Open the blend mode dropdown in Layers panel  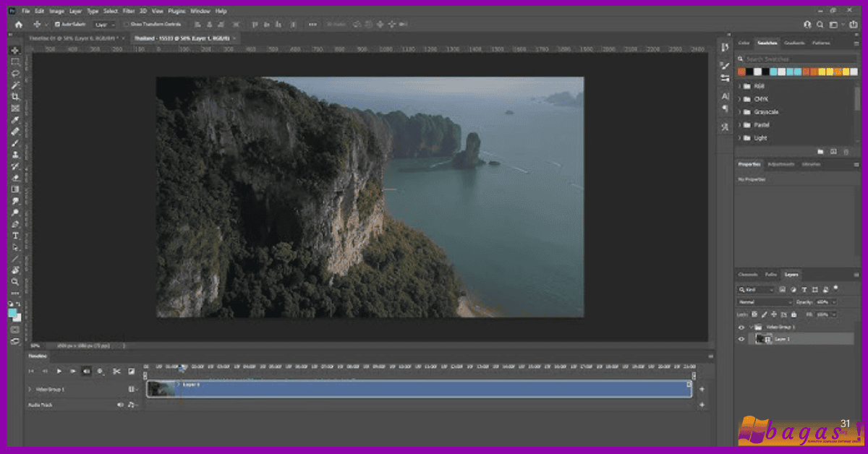pos(765,301)
